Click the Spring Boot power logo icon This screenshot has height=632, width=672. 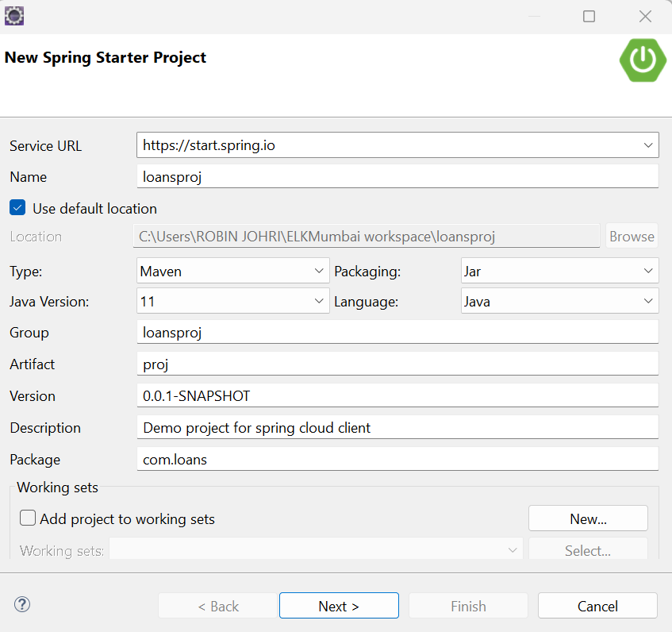coord(643,59)
